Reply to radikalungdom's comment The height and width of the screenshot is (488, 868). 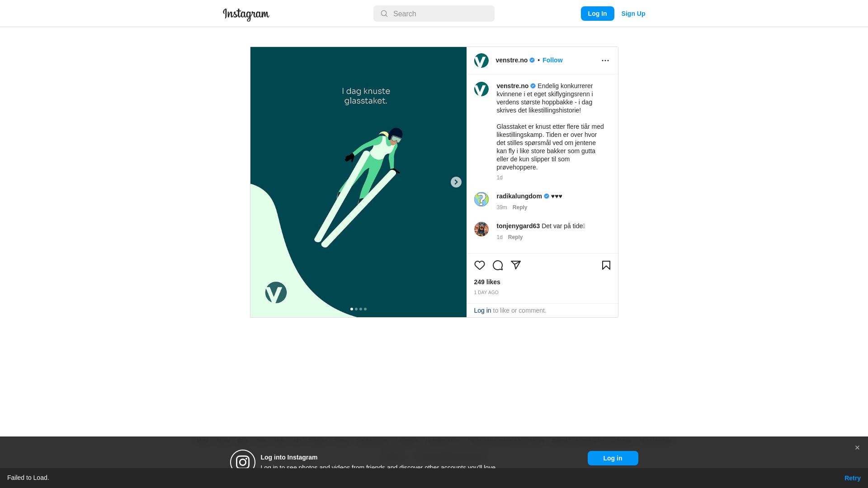pos(519,207)
